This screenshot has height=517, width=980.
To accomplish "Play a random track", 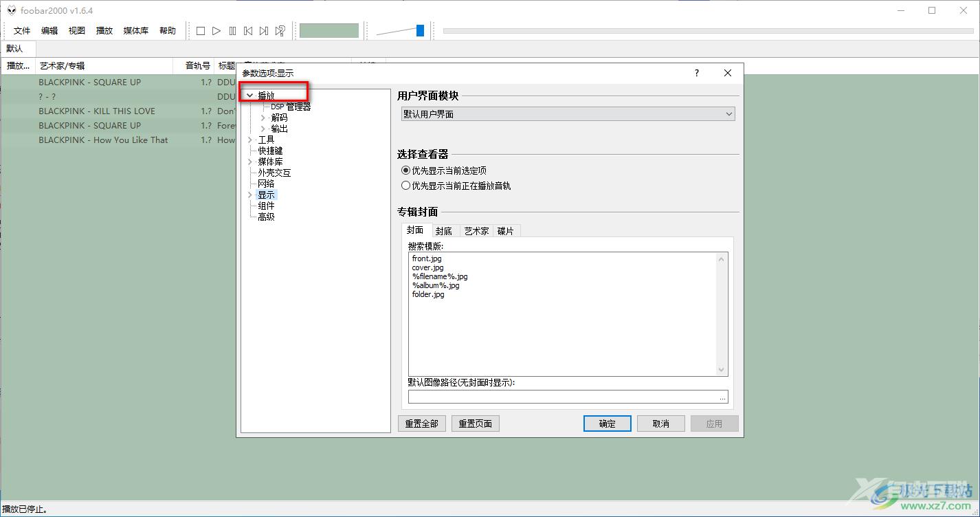I will [x=280, y=31].
